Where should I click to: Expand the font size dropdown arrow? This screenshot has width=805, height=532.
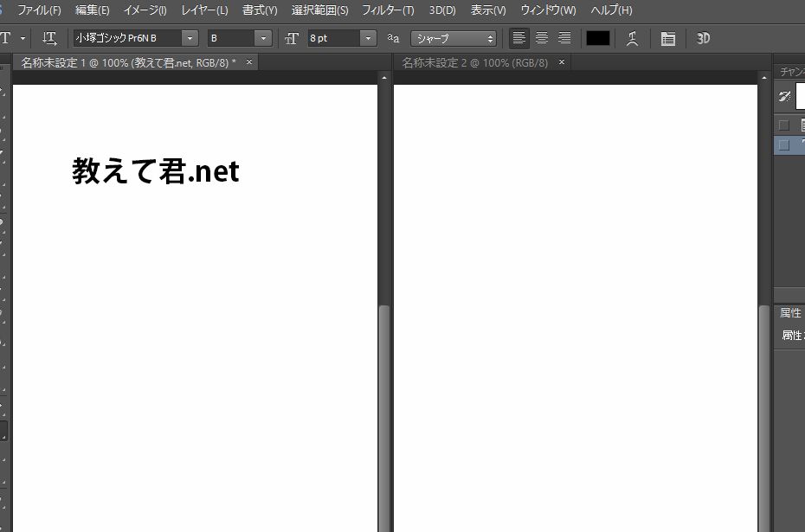tap(368, 38)
